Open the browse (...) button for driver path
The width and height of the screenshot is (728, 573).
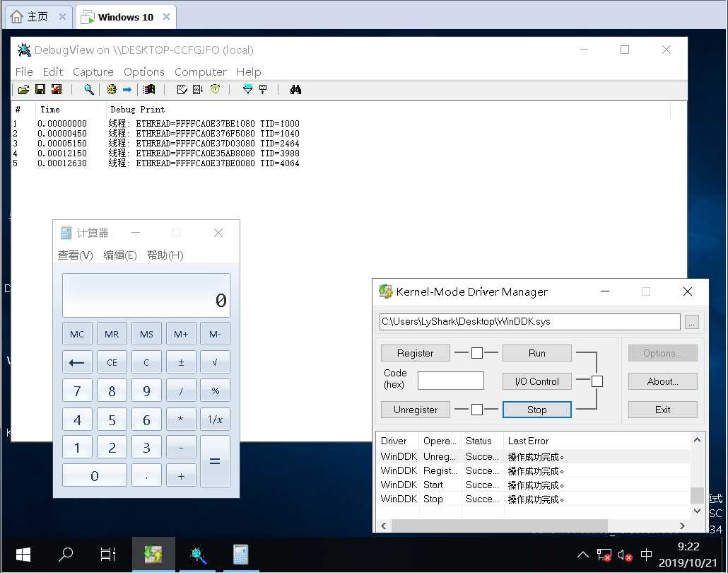[692, 322]
